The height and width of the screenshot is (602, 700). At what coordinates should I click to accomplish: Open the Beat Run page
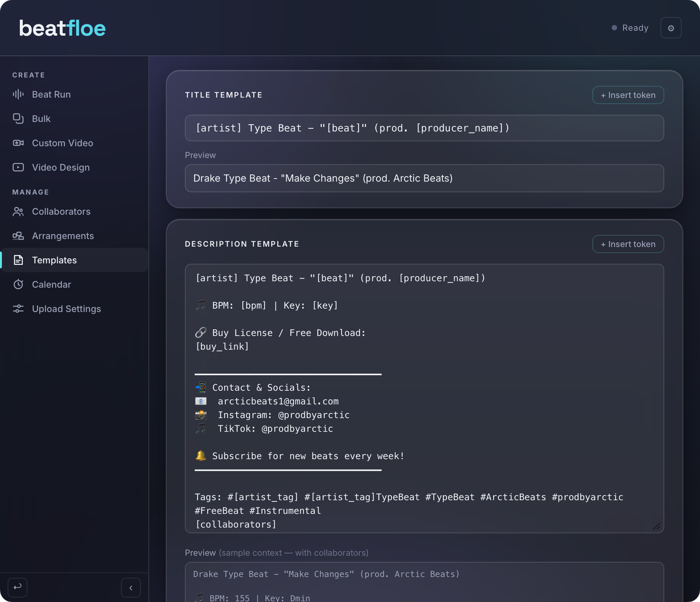(74, 94)
